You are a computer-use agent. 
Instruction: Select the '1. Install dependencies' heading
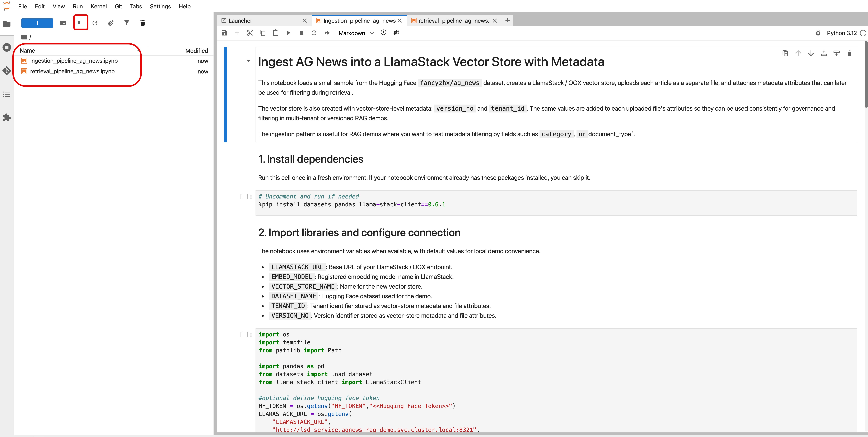coord(311,159)
